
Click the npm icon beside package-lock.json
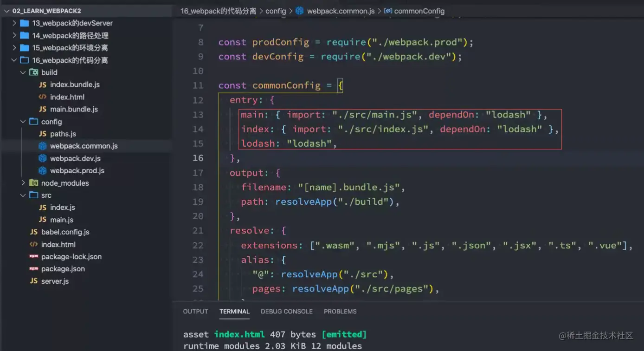coord(33,256)
